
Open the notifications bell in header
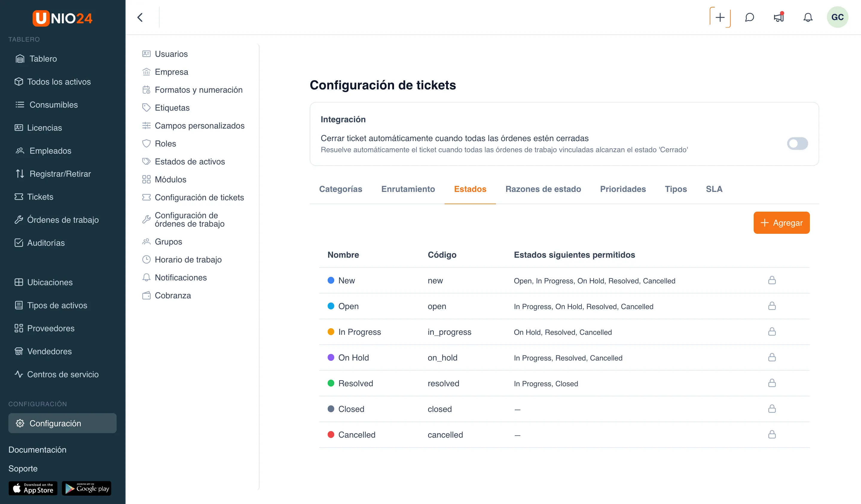coord(808,17)
